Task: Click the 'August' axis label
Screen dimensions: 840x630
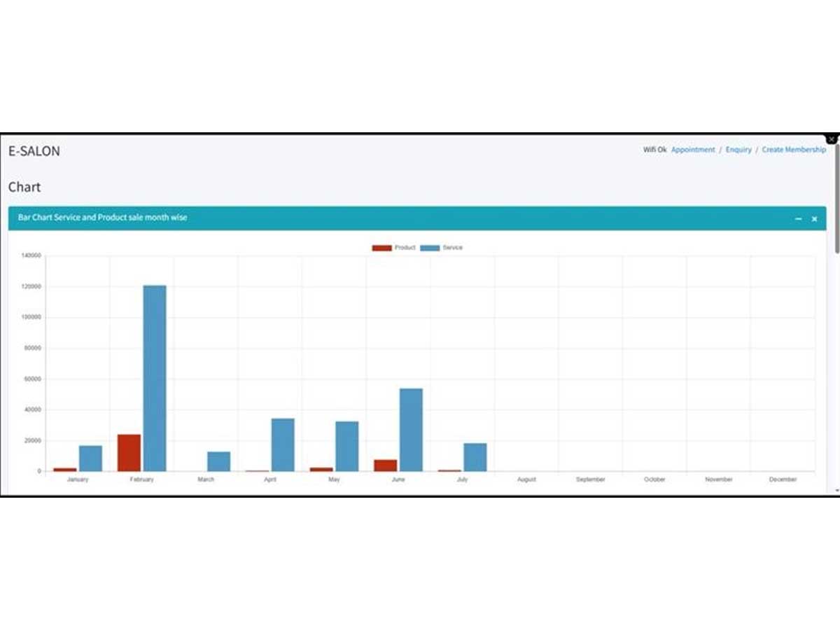Action: click(526, 479)
